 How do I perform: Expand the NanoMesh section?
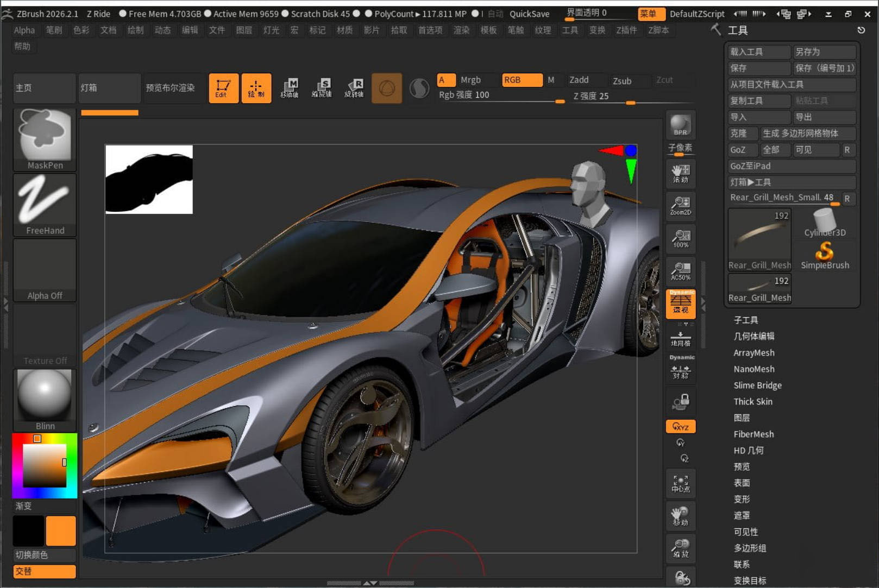754,369
